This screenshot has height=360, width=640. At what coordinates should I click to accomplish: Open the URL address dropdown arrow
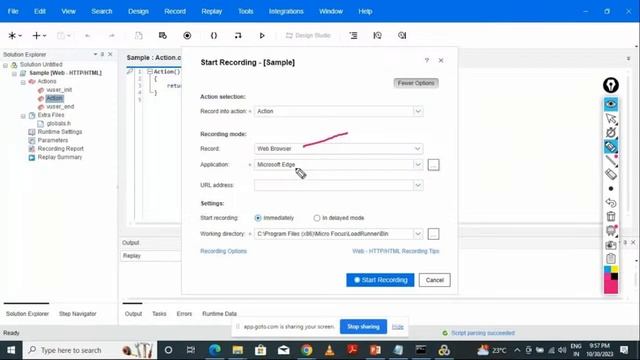pos(418,185)
